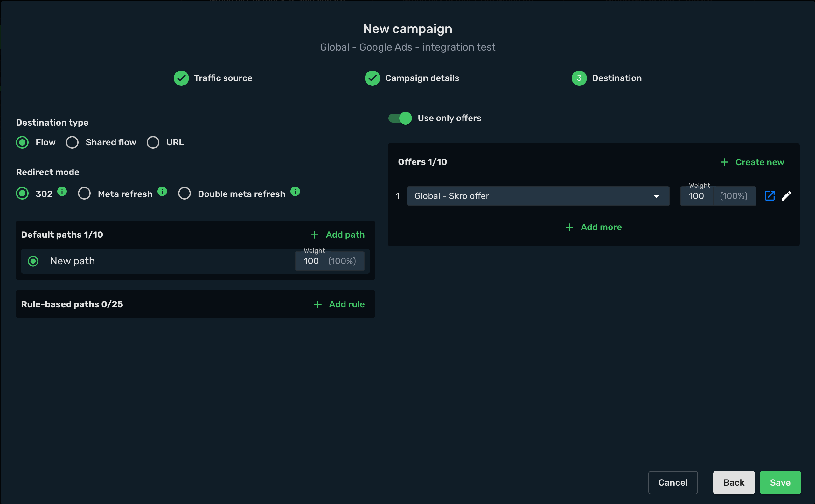Choose URL as destination type

tap(153, 142)
